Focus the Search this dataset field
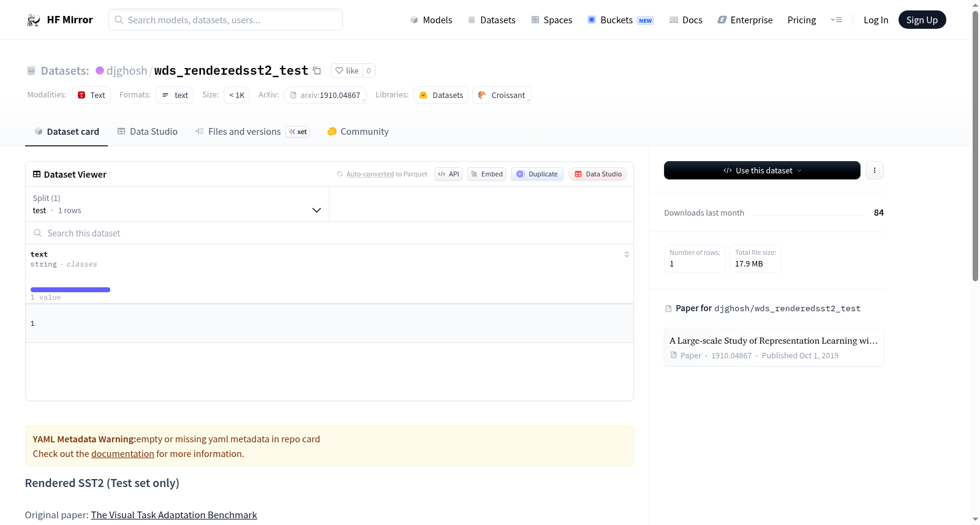The image size is (980, 525). [x=330, y=233]
